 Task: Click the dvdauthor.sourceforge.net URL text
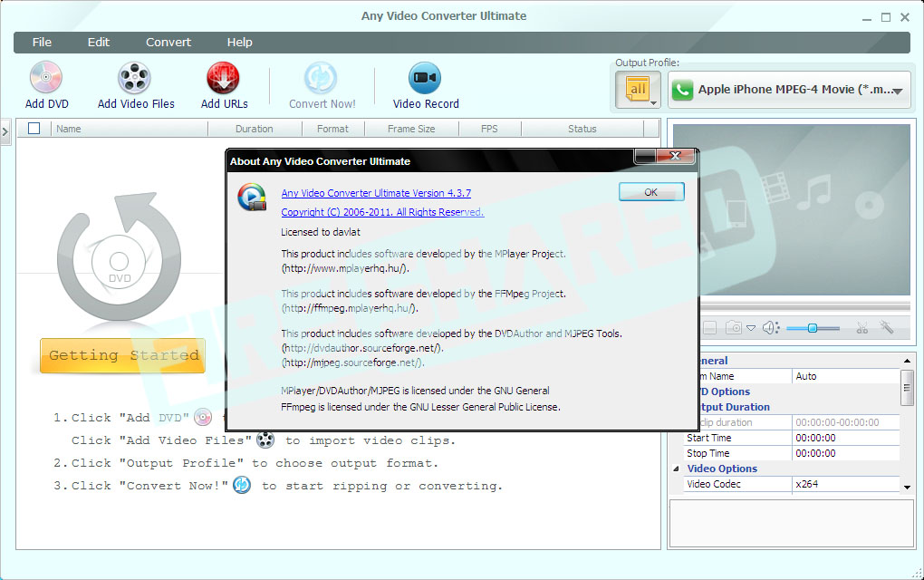point(362,348)
